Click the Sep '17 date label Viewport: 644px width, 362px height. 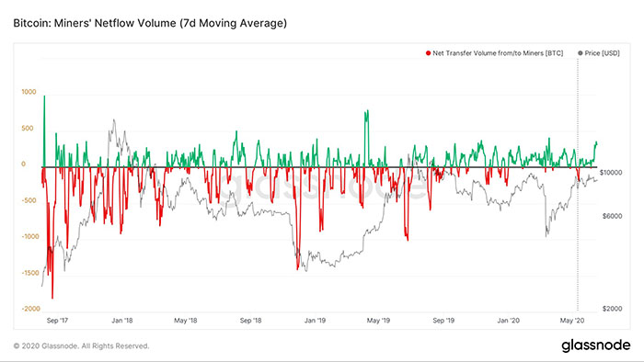click(x=57, y=321)
